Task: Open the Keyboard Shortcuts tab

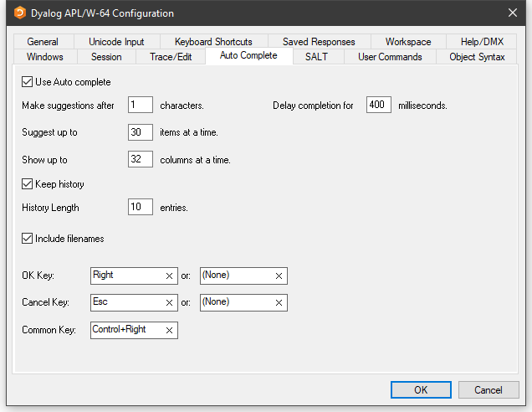Action: tap(213, 42)
